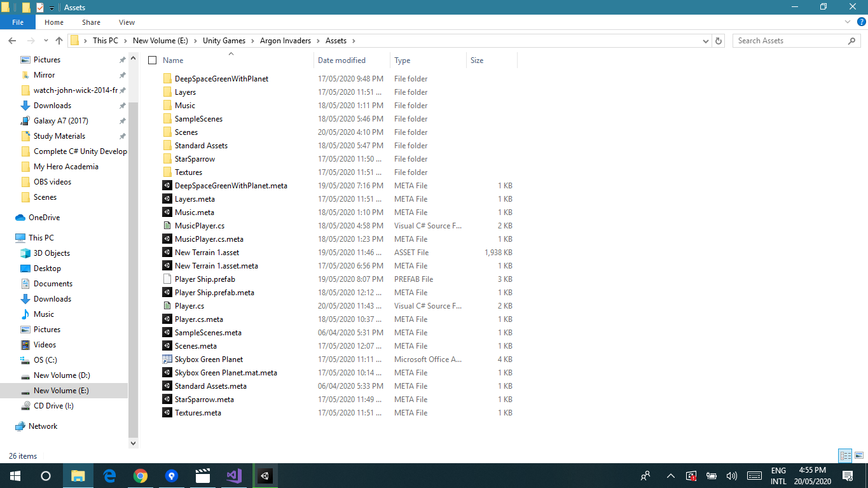Screen dimensions: 868x488
Task: Select New Volume (D:) in sidebar
Action: pyautogui.click(x=62, y=375)
